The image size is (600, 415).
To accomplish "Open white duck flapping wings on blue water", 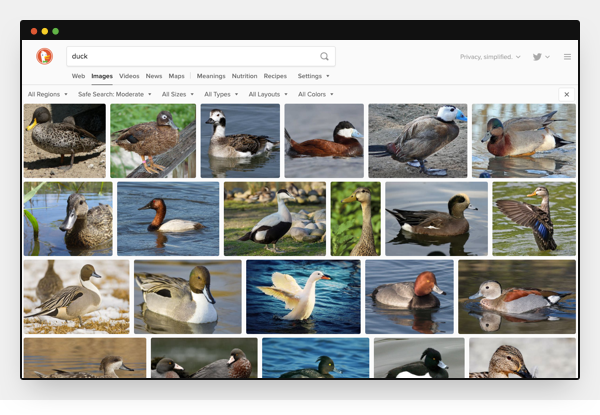I will [303, 296].
